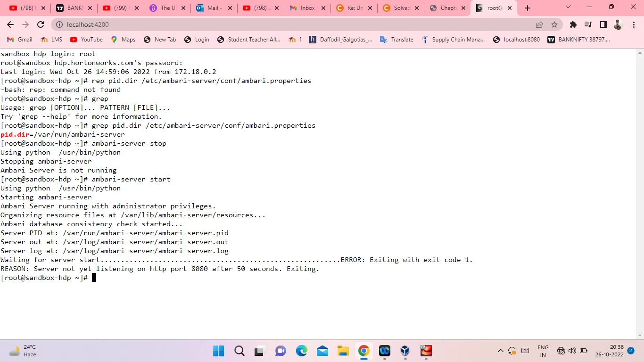Switch to the Chapter tab
This screenshot has height=362, width=644.
447,8
